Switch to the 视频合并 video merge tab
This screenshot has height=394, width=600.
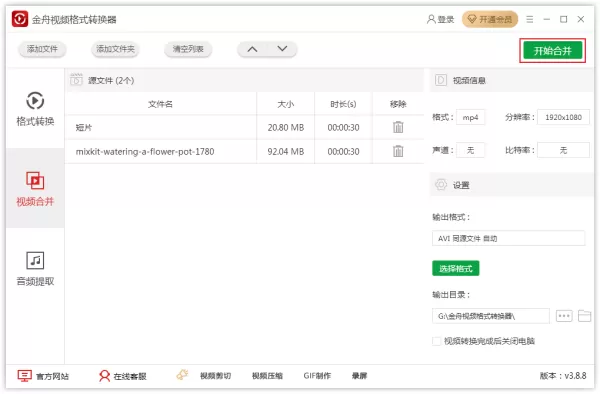click(x=35, y=189)
